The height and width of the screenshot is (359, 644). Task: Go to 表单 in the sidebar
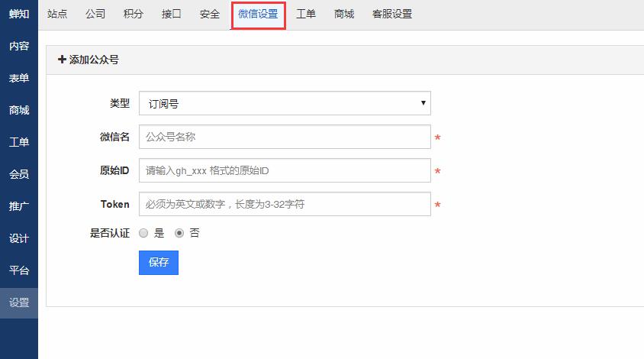[19, 78]
